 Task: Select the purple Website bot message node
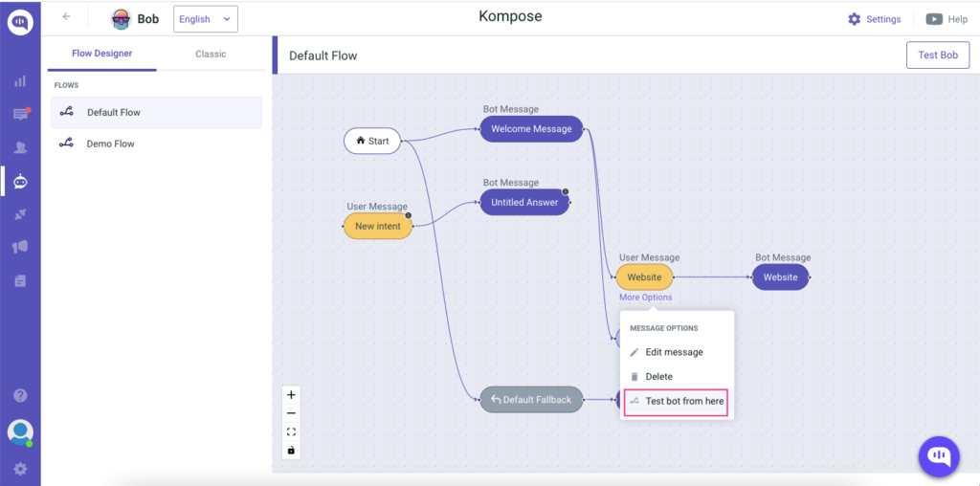[780, 277]
